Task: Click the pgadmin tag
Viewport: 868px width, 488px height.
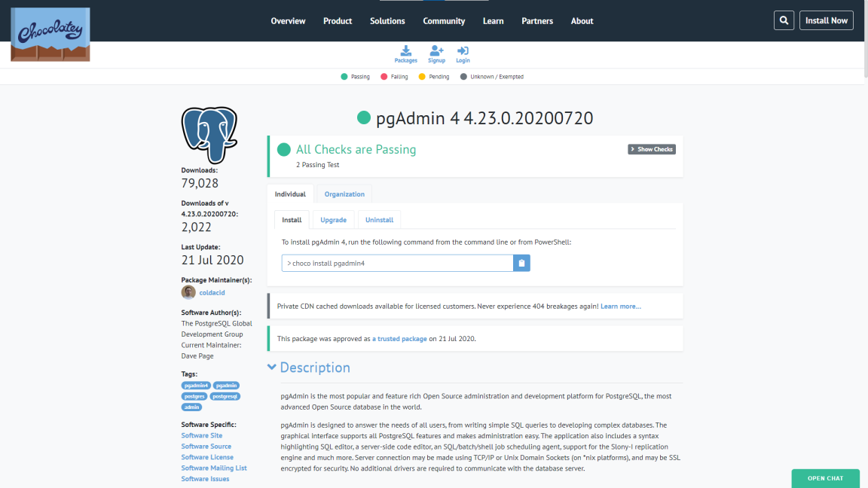Action: tap(226, 385)
